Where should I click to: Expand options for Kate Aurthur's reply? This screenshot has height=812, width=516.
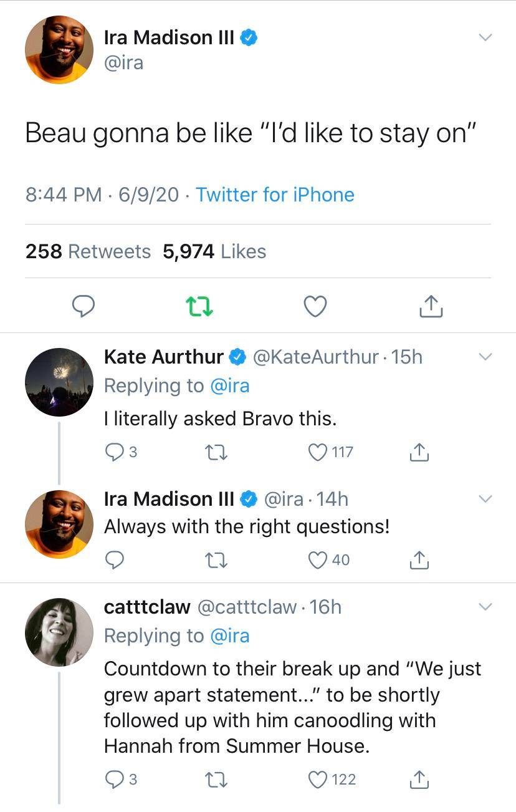tap(485, 356)
